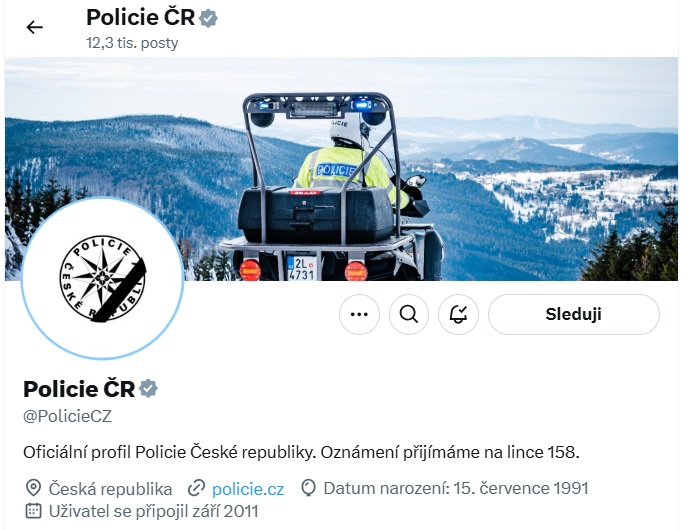Image resolution: width=697 pixels, height=530 pixels.
Task: Open the Policie ČR profile avatar
Action: pos(102,278)
